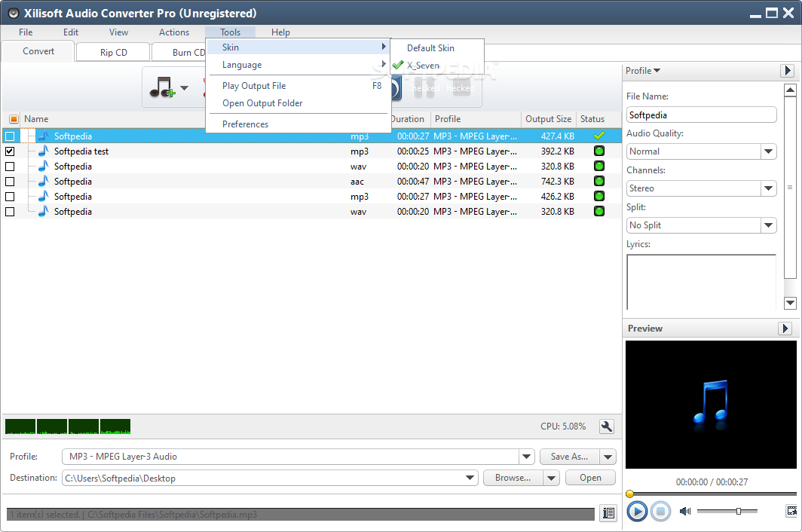802x532 pixels.
Task: Click the File Name input field
Action: click(701, 115)
